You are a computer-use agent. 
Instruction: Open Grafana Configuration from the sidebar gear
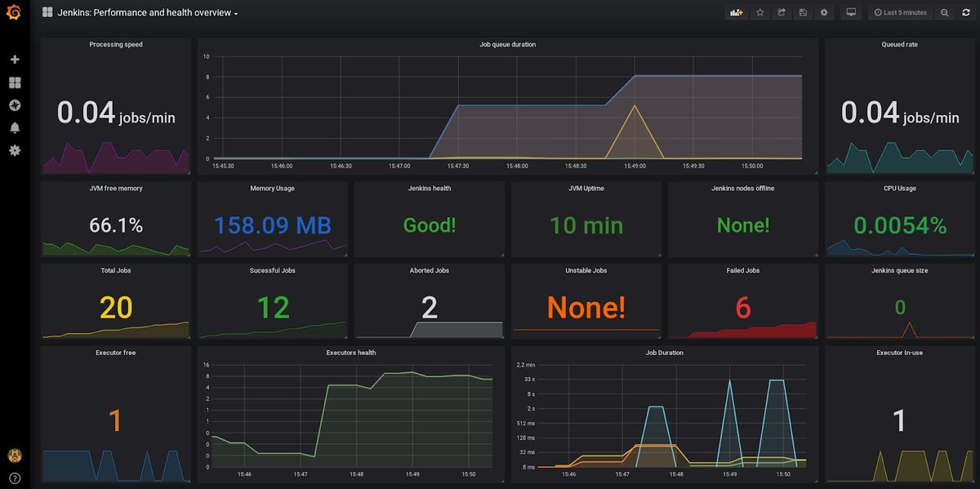point(14,150)
